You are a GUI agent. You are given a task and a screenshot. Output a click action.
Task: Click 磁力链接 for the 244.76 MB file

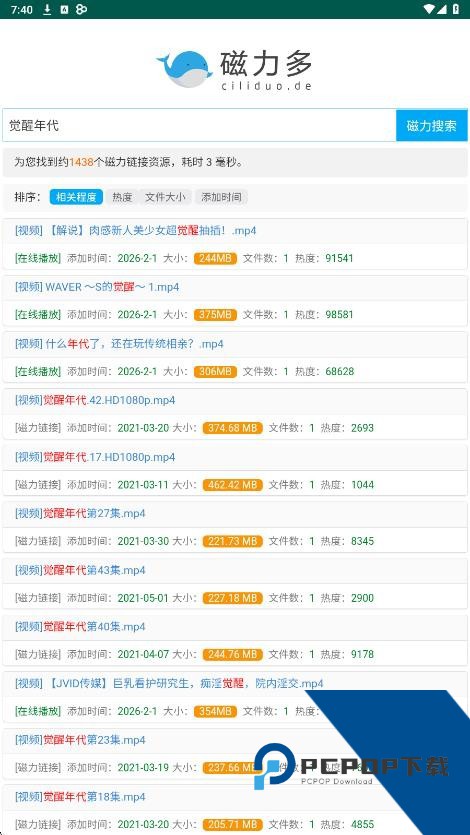tap(38, 654)
